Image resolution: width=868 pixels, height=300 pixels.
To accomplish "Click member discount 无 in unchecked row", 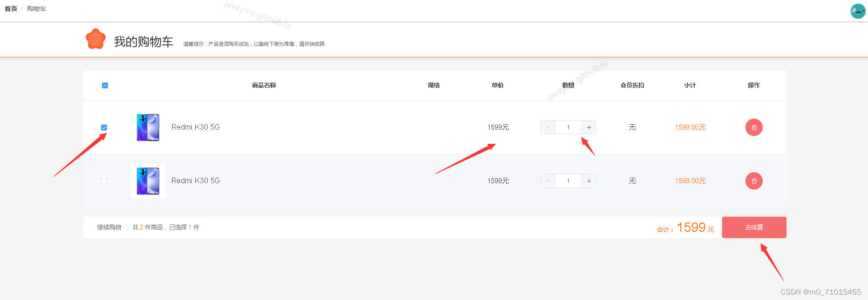I will [x=632, y=180].
